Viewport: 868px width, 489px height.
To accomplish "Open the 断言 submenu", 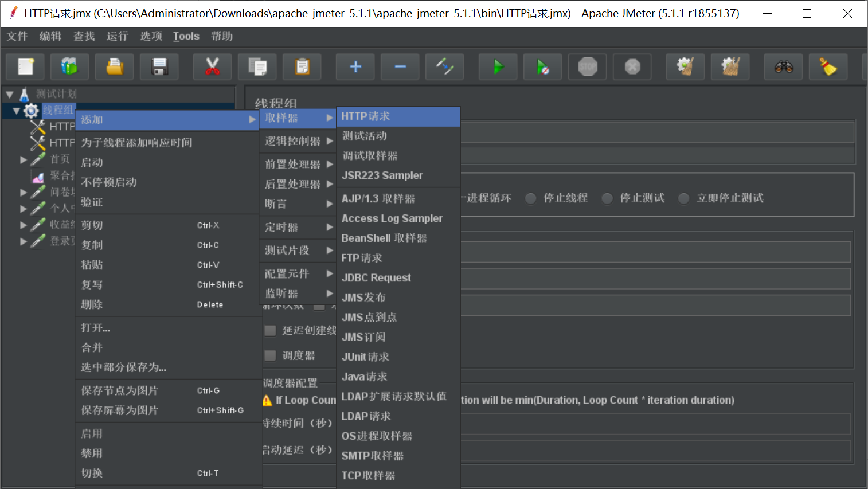I will pos(298,204).
